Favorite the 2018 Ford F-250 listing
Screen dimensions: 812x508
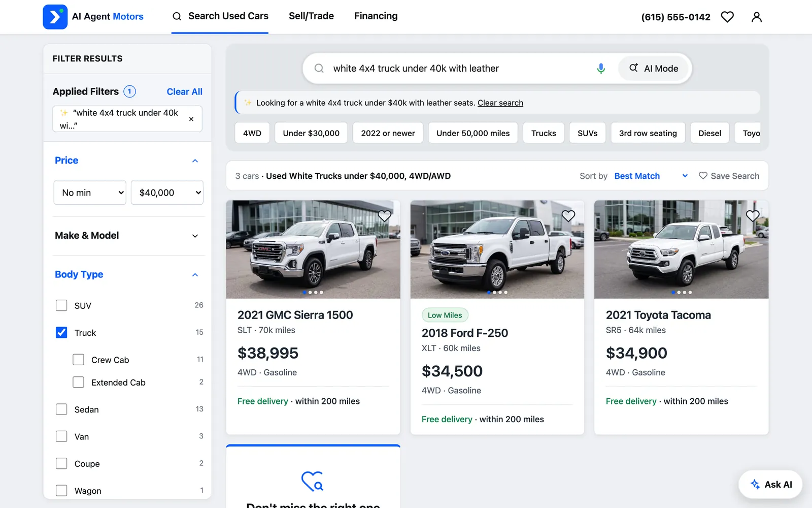tap(568, 216)
